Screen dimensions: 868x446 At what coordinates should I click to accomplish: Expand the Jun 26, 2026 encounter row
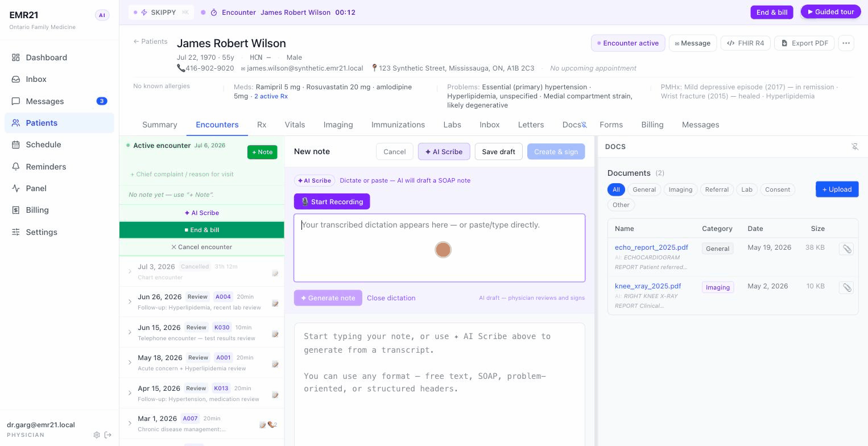(x=130, y=302)
